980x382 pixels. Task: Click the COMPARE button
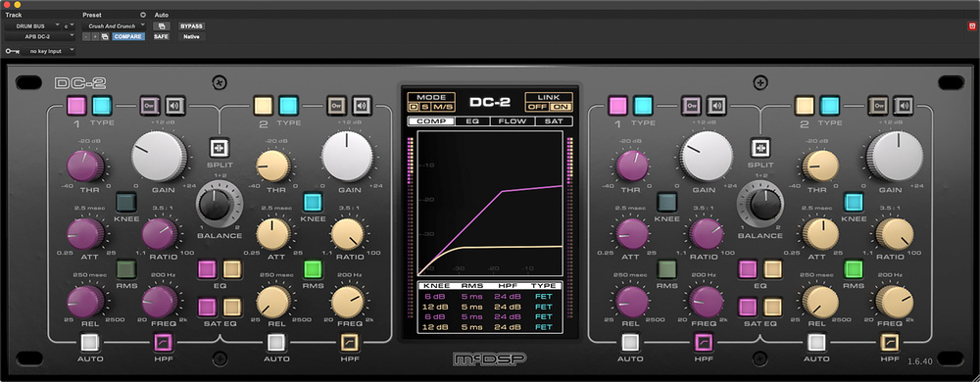(128, 37)
